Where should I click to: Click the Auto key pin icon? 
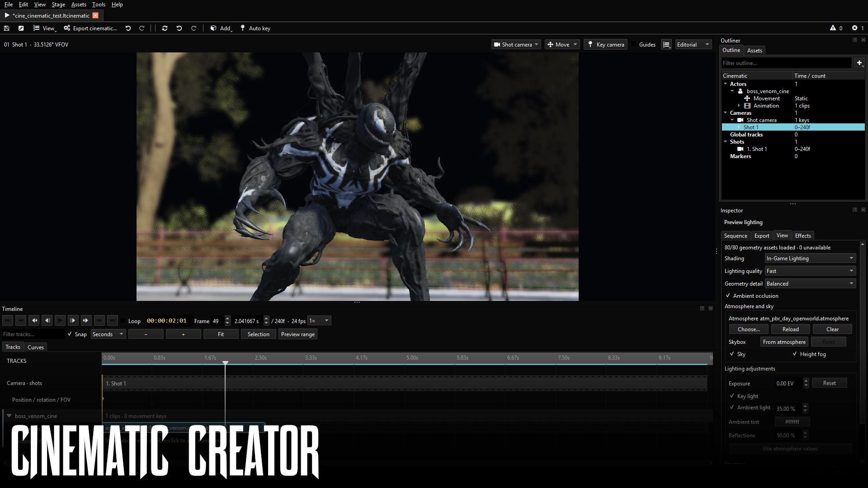pyautogui.click(x=243, y=28)
